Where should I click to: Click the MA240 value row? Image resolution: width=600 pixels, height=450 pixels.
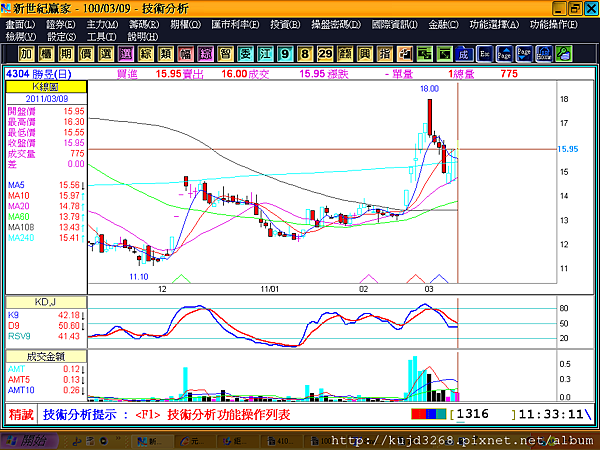46,238
